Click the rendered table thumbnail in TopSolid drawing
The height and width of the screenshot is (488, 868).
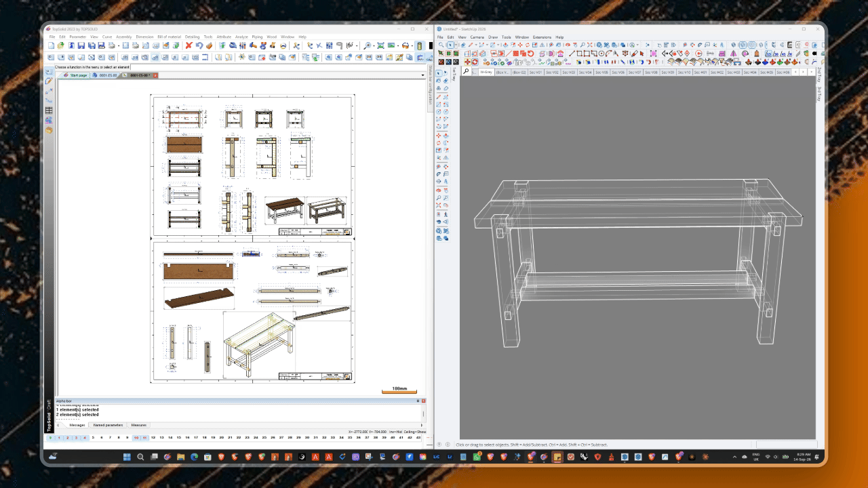point(284,211)
